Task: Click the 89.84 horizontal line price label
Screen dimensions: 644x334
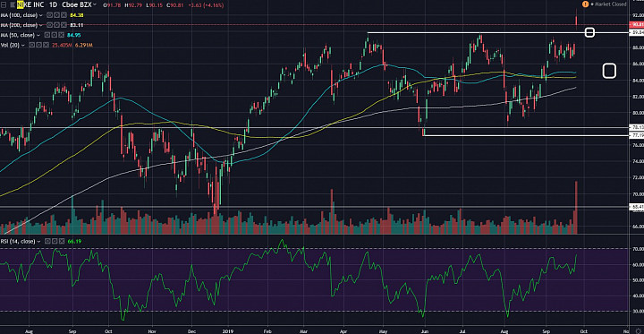Action: click(637, 32)
